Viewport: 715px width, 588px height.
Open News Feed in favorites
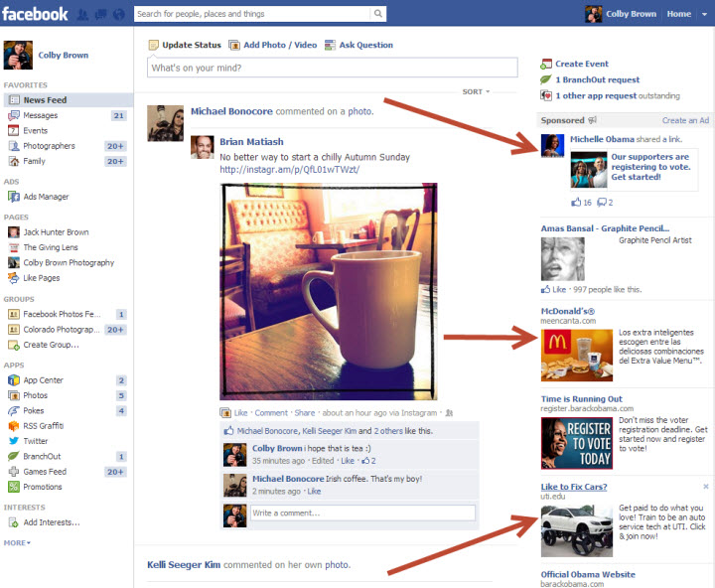pos(68,100)
